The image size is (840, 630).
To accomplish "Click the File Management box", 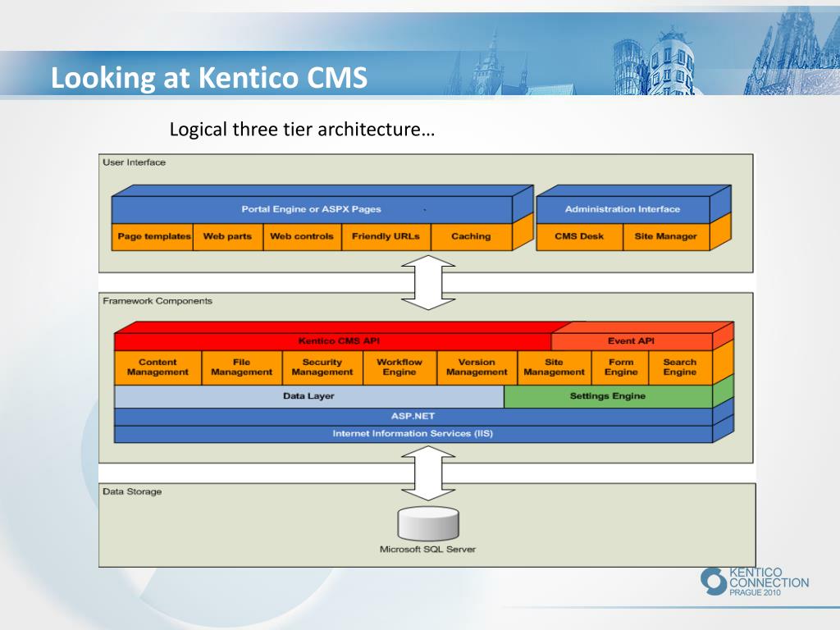I will [x=242, y=367].
